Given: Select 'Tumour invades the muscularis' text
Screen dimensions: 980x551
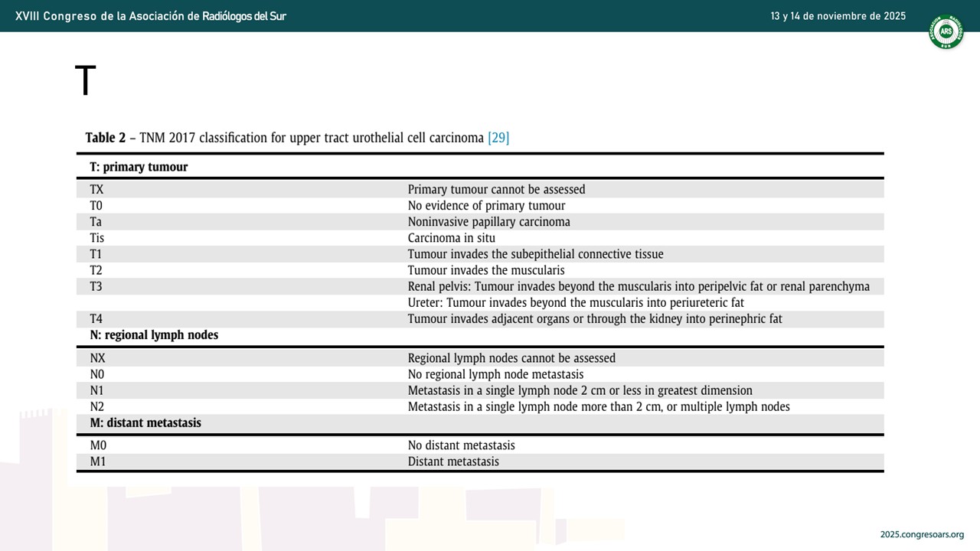Looking at the screenshot, I should (x=486, y=270).
